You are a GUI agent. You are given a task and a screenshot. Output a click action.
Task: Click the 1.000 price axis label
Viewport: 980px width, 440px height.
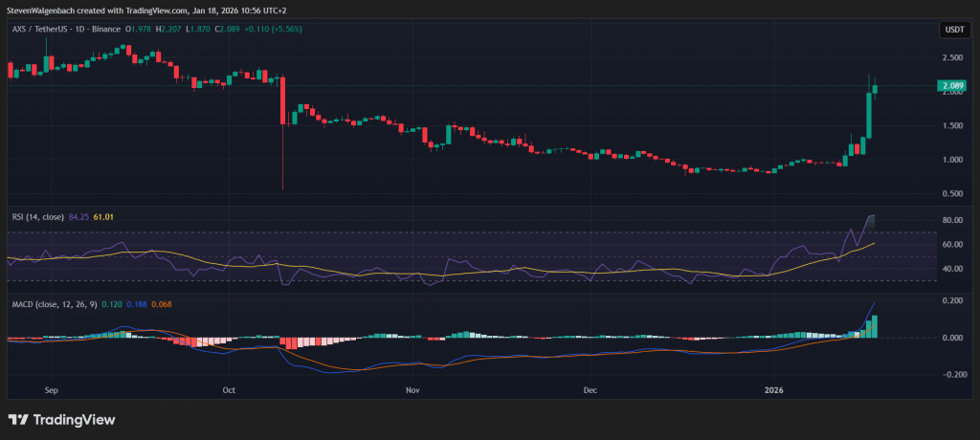pos(954,160)
